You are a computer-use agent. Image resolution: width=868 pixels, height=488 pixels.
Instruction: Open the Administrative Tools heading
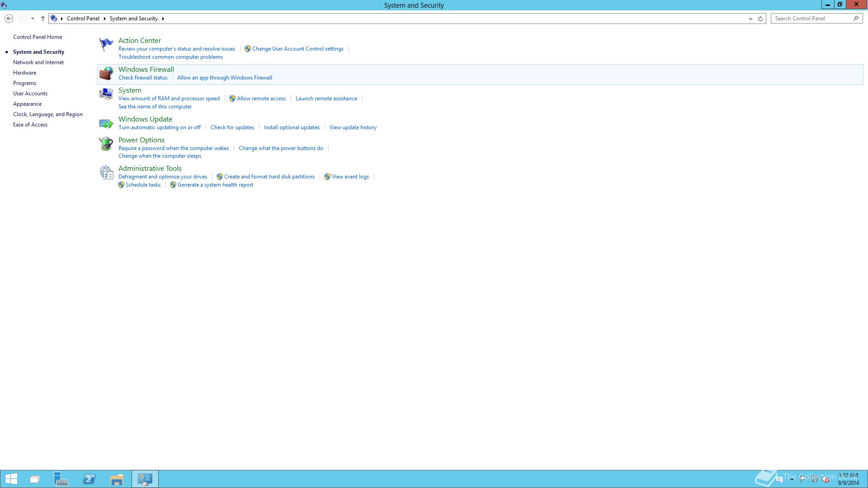150,169
